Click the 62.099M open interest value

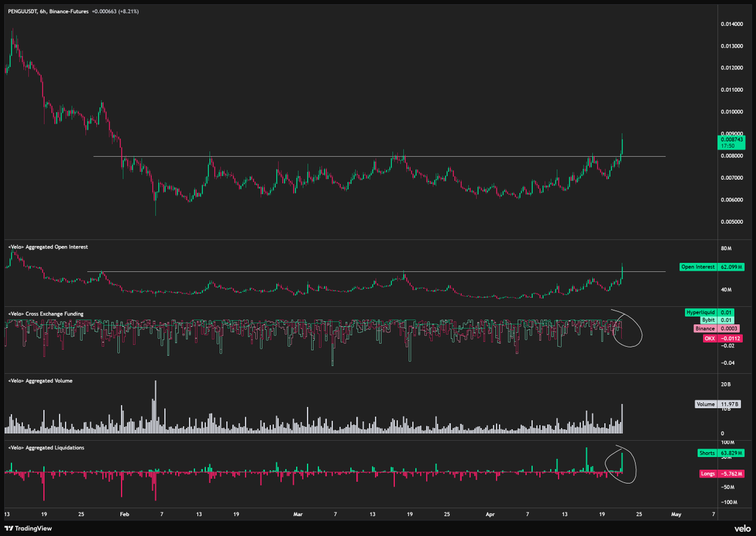(730, 267)
